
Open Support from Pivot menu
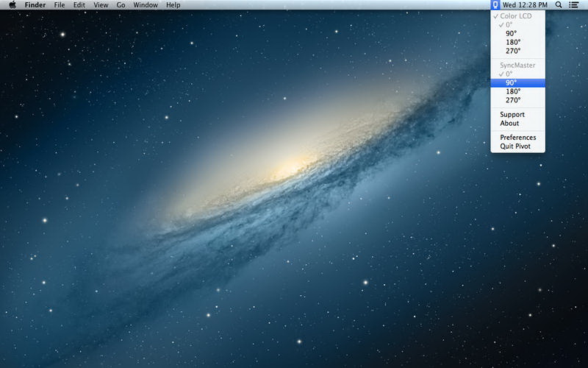(512, 115)
